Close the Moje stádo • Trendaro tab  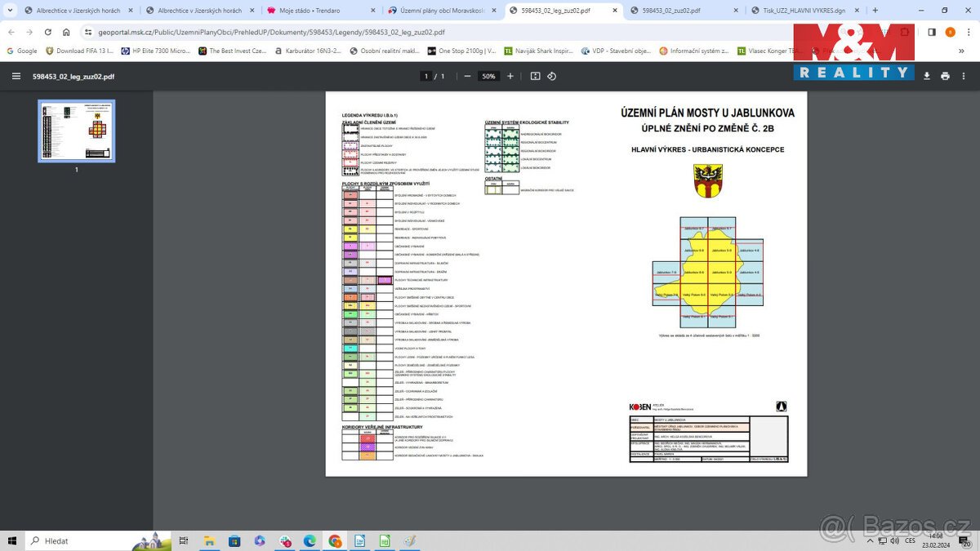(372, 11)
